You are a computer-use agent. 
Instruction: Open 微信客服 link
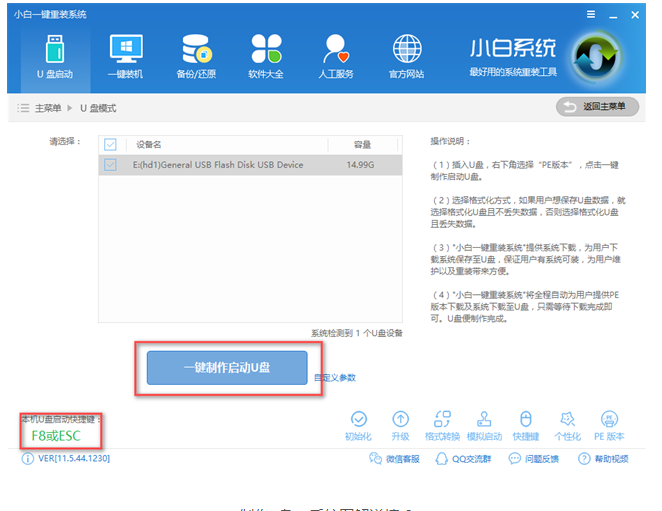(x=394, y=459)
